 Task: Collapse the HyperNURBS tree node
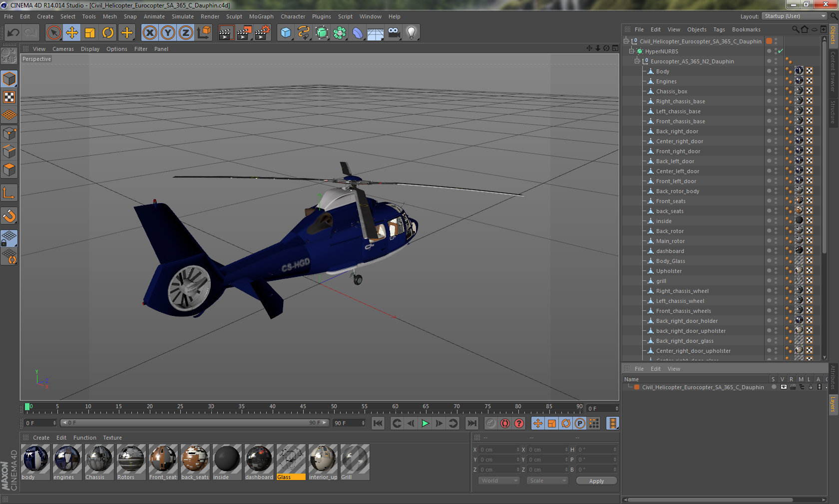point(632,51)
